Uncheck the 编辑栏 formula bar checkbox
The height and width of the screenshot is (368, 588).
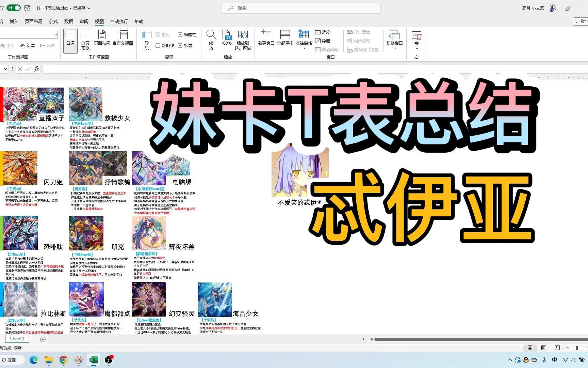(x=180, y=34)
